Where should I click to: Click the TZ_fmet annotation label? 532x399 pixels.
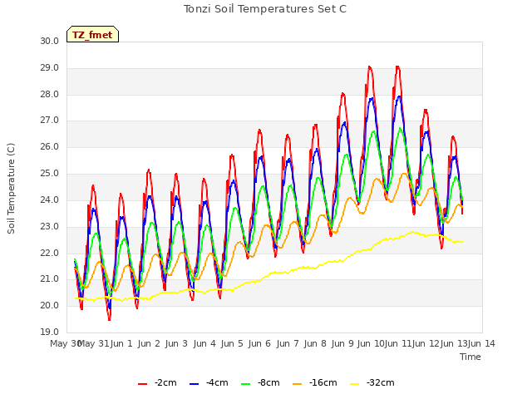click(x=92, y=35)
